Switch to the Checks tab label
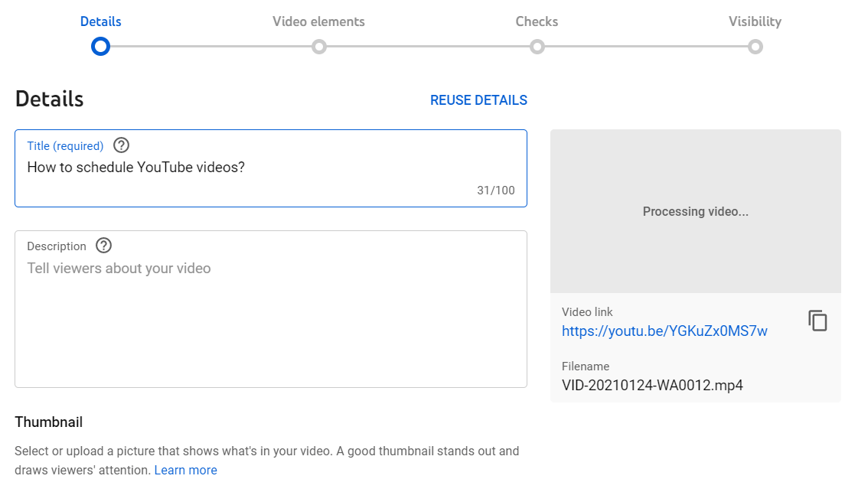Viewport: 868px width, 479px height. click(537, 21)
